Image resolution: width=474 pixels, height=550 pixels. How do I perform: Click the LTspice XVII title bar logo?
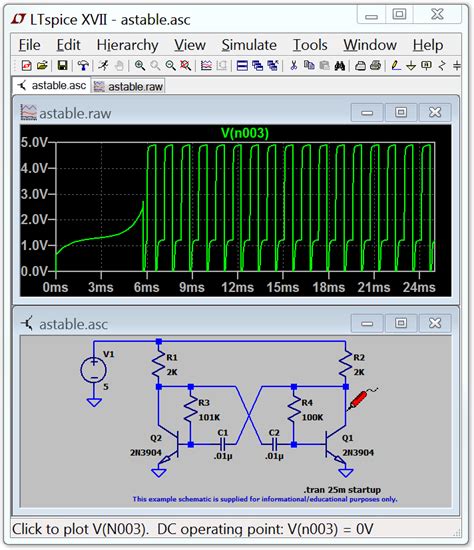[x=18, y=19]
